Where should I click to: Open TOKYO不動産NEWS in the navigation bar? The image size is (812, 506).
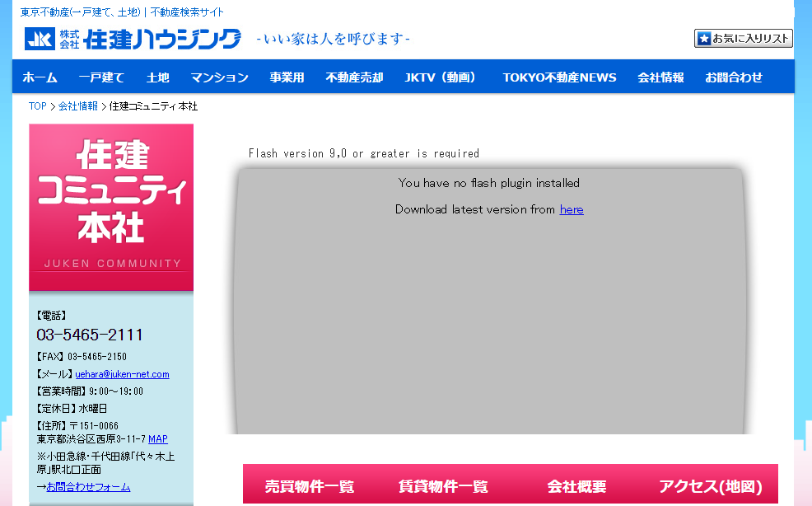tap(559, 77)
